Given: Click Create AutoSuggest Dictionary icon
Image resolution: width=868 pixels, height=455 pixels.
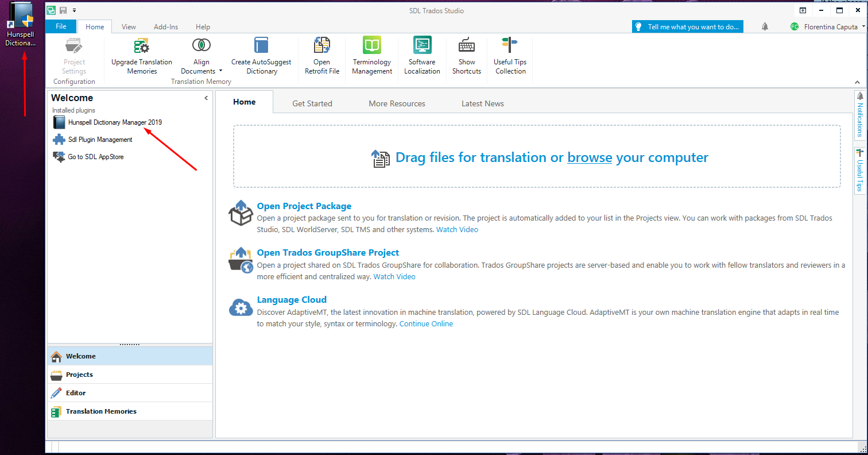Looking at the screenshot, I should coord(261,45).
